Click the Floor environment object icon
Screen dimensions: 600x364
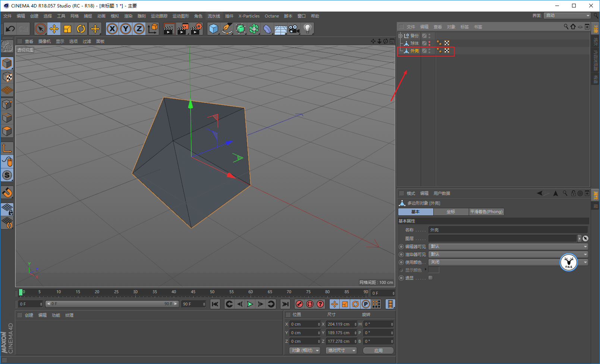[281, 29]
